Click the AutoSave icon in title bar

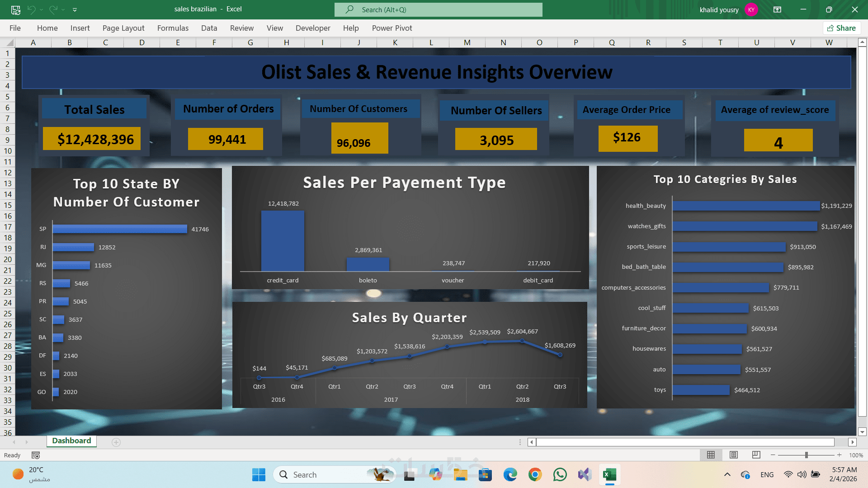click(x=15, y=9)
